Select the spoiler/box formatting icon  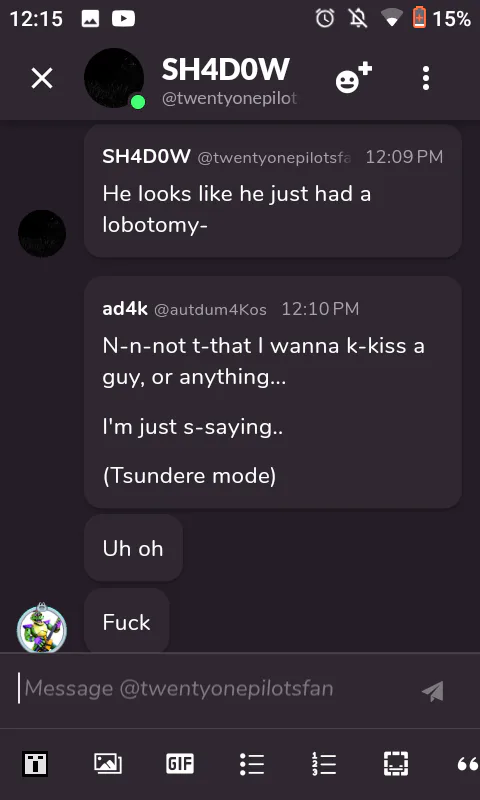[x=396, y=764]
